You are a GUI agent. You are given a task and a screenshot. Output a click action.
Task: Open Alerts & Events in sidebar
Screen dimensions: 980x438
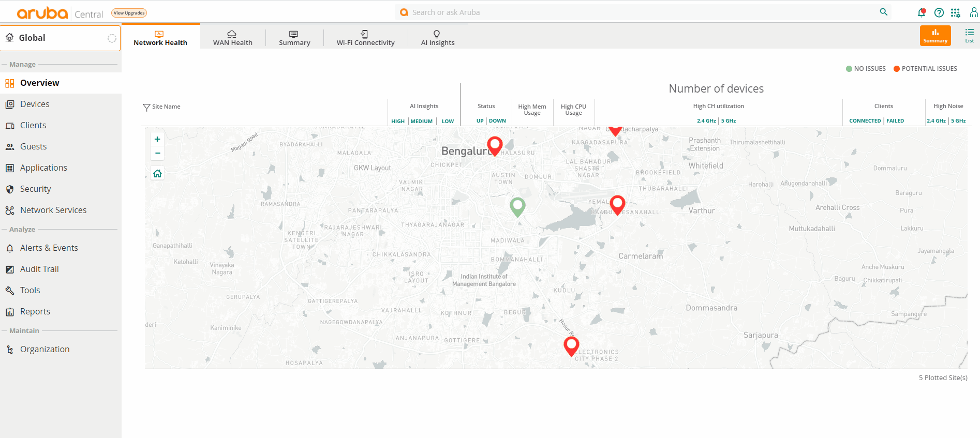pyautogui.click(x=49, y=248)
